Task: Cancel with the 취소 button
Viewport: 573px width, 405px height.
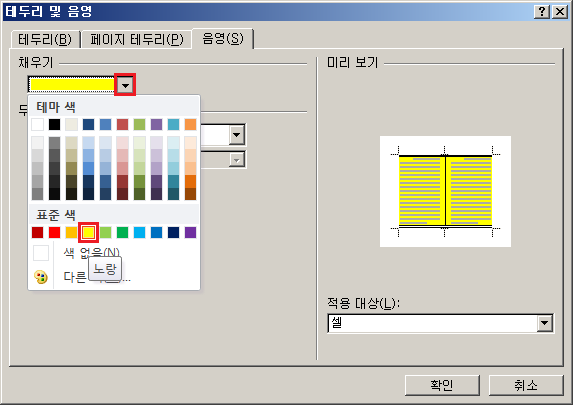Action: (526, 385)
